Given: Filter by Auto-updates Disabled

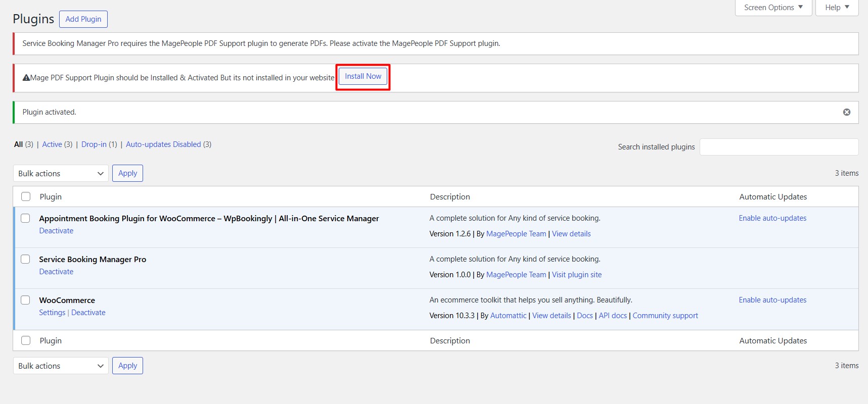Looking at the screenshot, I should pos(163,144).
